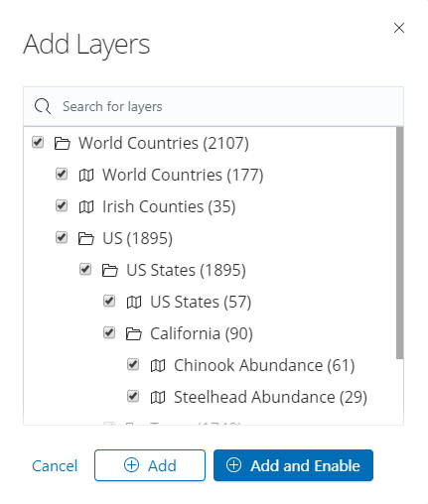Uncheck the top World Countries (2107) checkbox
428x504 pixels.
38,143
